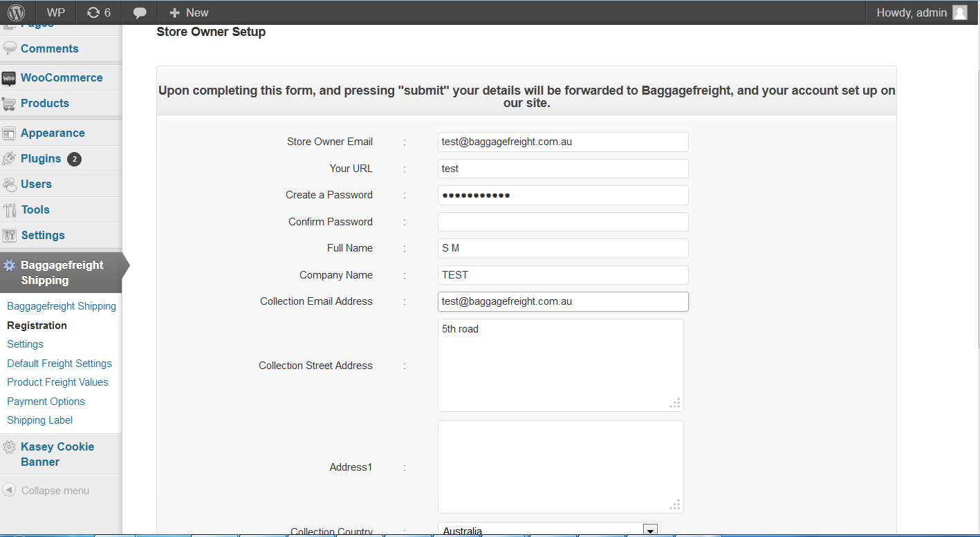Open the Collection Country dropdown arrow
Viewport: 980px width, 537px height.
click(x=650, y=530)
